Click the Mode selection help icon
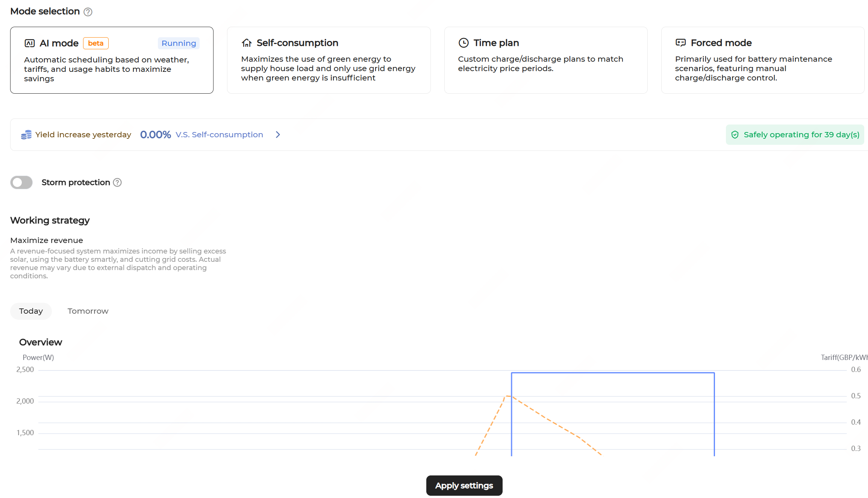Image resolution: width=868 pixels, height=498 pixels. click(88, 12)
